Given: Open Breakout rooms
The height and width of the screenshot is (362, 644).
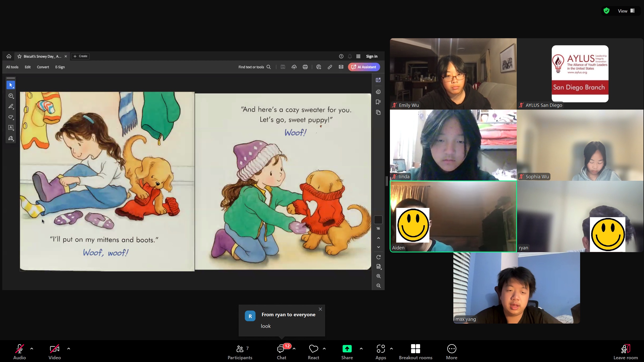Looking at the screenshot, I should pyautogui.click(x=416, y=352).
